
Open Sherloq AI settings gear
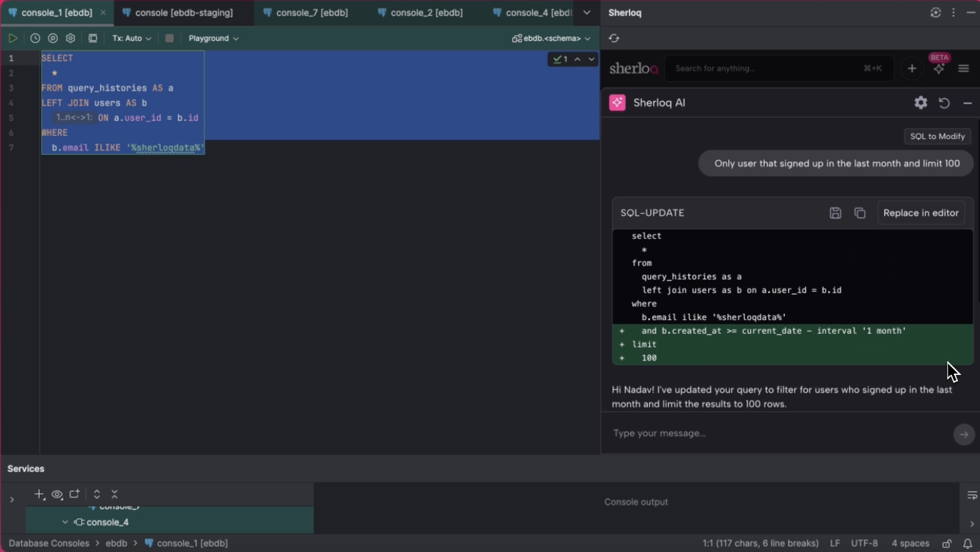point(921,102)
